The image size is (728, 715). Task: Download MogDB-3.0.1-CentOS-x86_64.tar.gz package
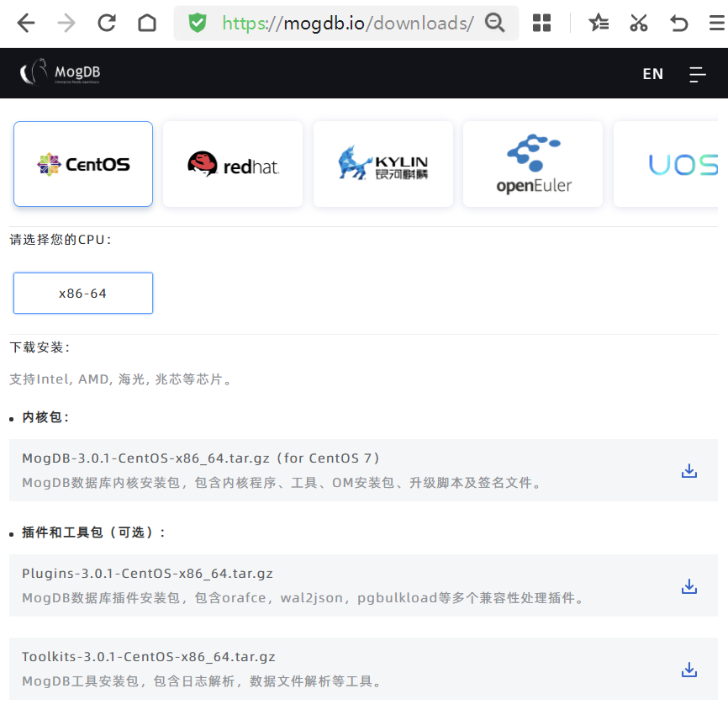(689, 470)
